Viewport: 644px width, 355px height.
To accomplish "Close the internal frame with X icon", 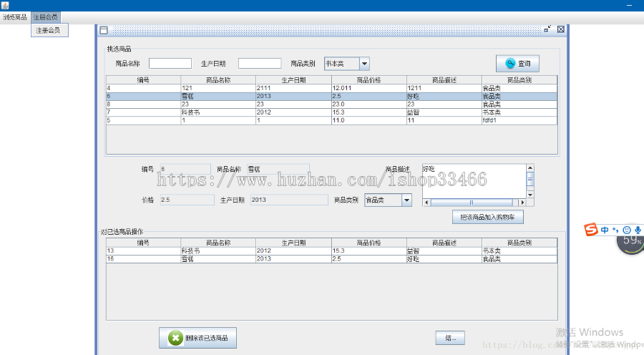I will (560, 29).
